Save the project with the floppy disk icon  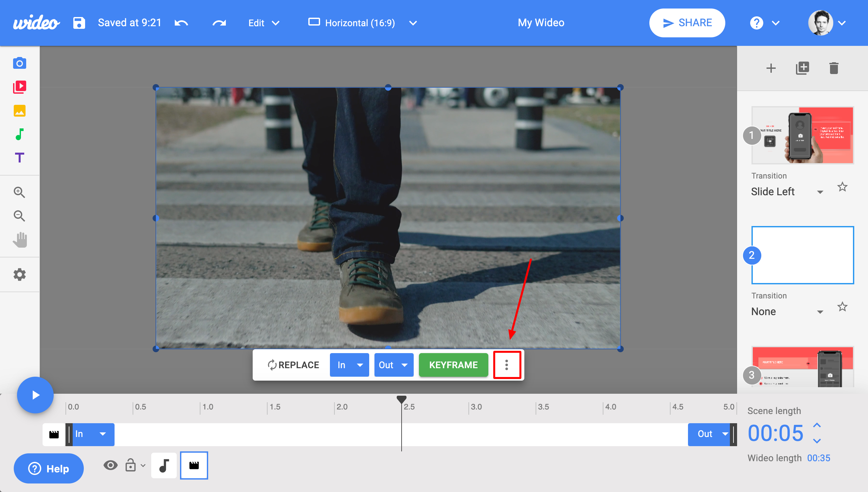coord(79,23)
